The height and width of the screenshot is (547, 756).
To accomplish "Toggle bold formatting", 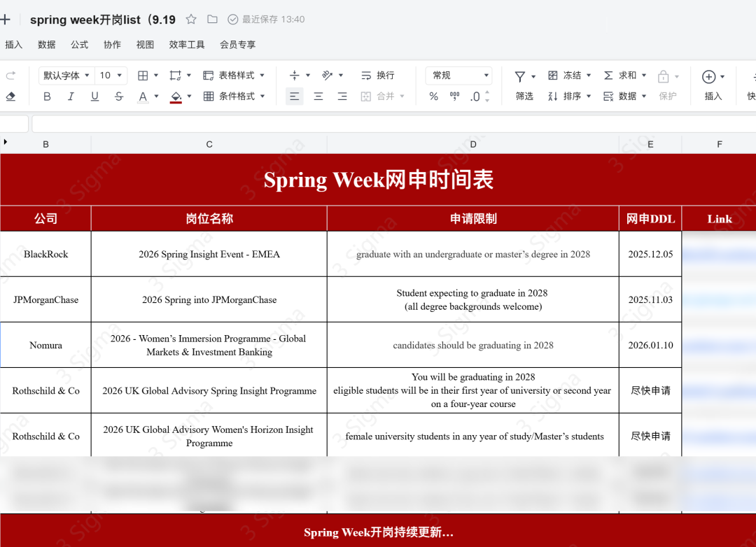I will point(47,97).
